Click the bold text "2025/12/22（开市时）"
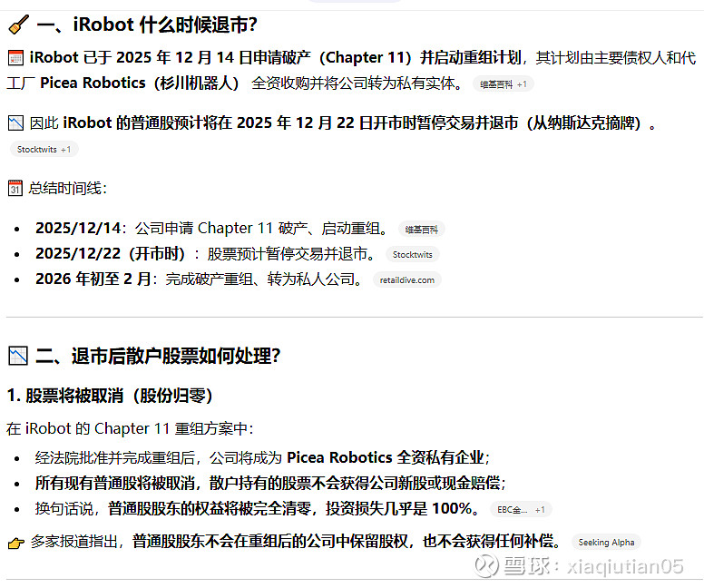 click(111, 254)
